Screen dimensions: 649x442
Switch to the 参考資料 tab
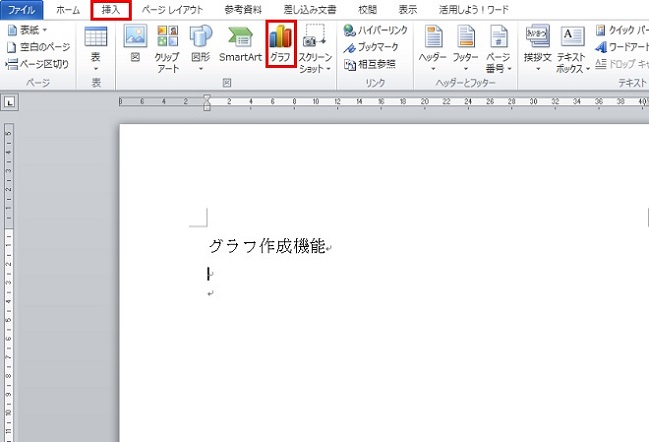pos(243,10)
